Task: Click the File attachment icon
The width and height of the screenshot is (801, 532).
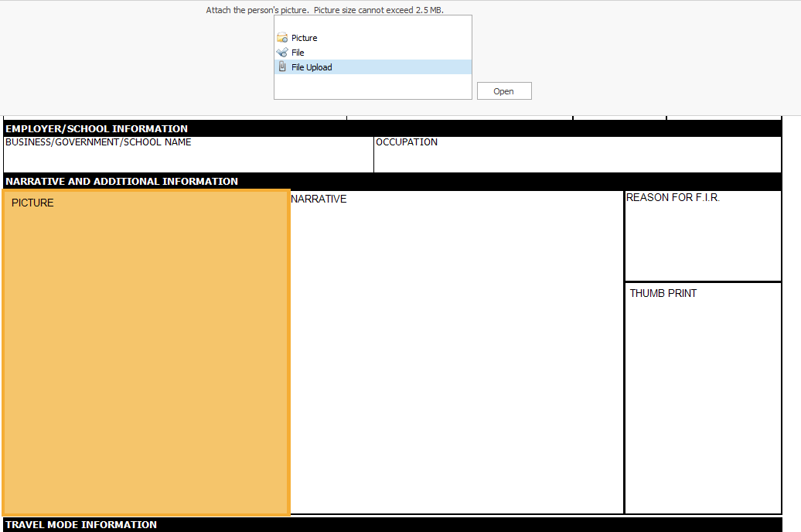Action: click(282, 53)
